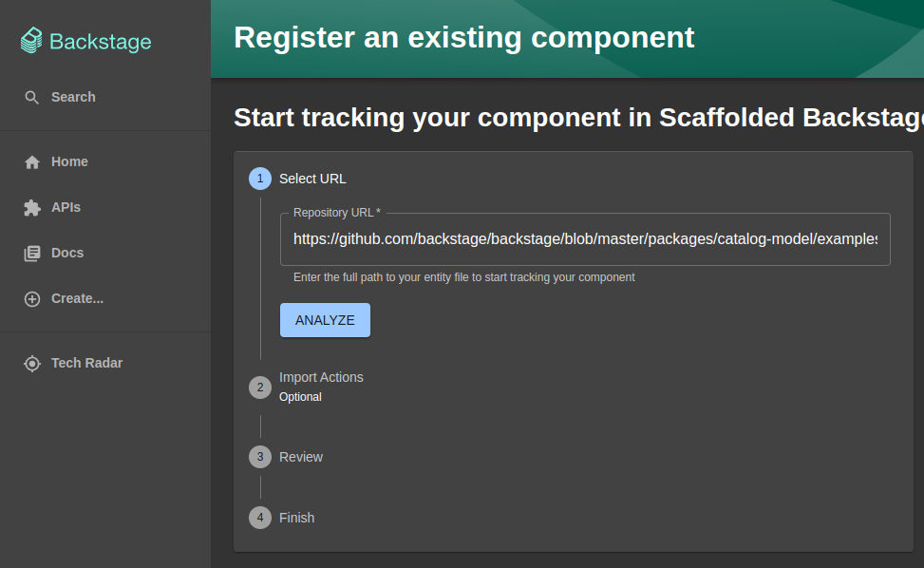The width and height of the screenshot is (924, 568).
Task: Click the Docs library icon
Action: click(32, 254)
